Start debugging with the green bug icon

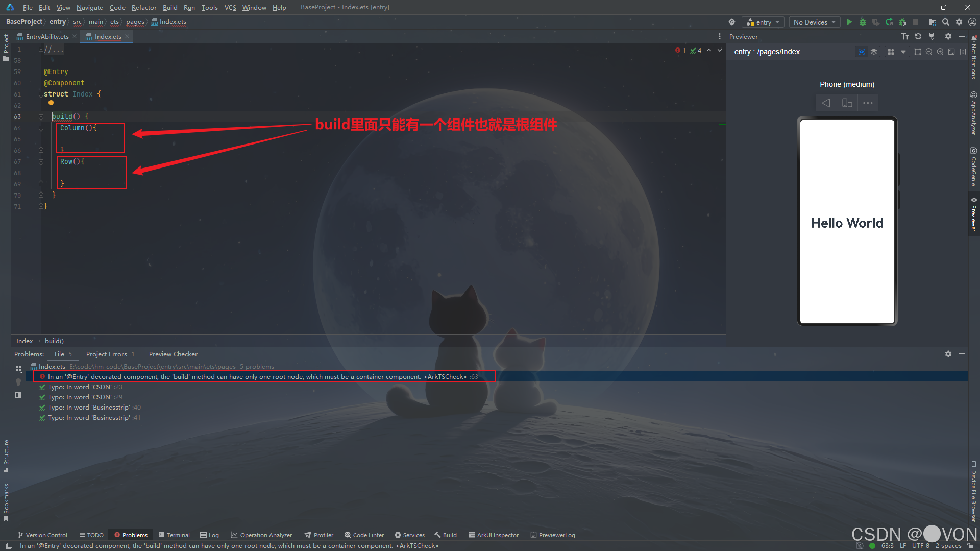pos(863,22)
